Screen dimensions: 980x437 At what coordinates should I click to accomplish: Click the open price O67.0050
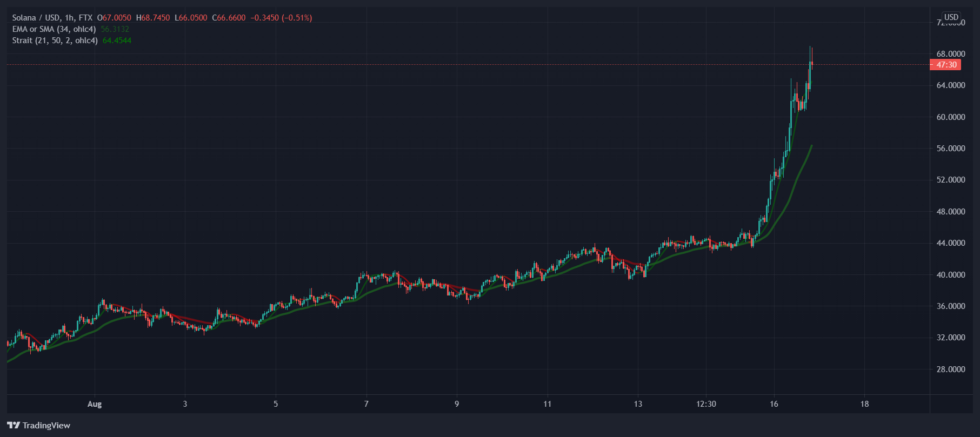click(x=114, y=18)
